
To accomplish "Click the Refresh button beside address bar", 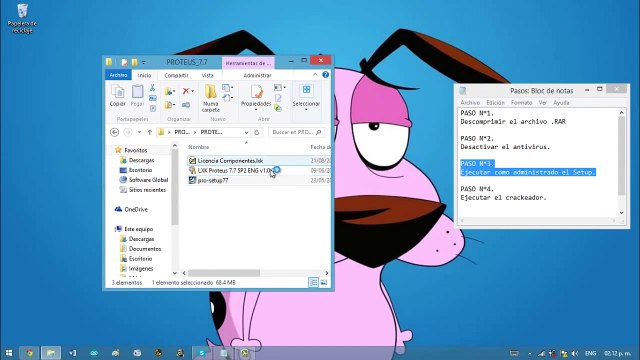I will click(x=257, y=132).
